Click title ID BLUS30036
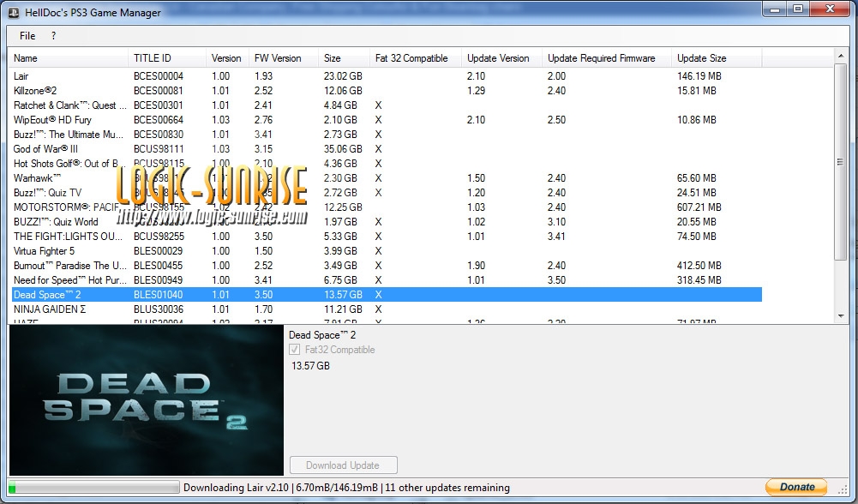 point(159,309)
